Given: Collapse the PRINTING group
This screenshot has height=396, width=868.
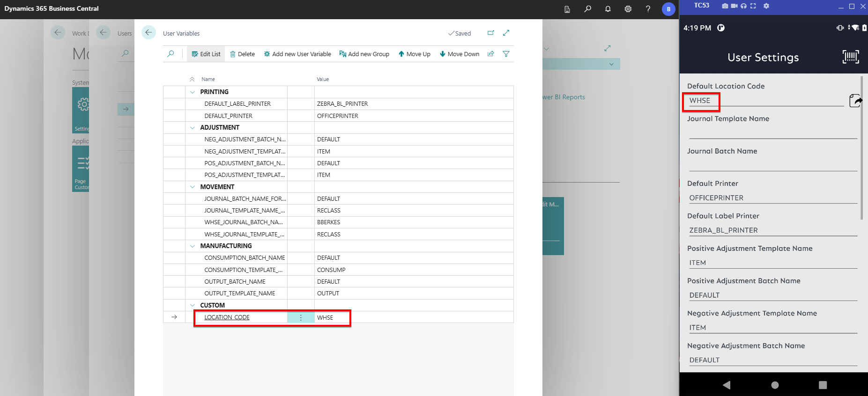Looking at the screenshot, I should 192,92.
